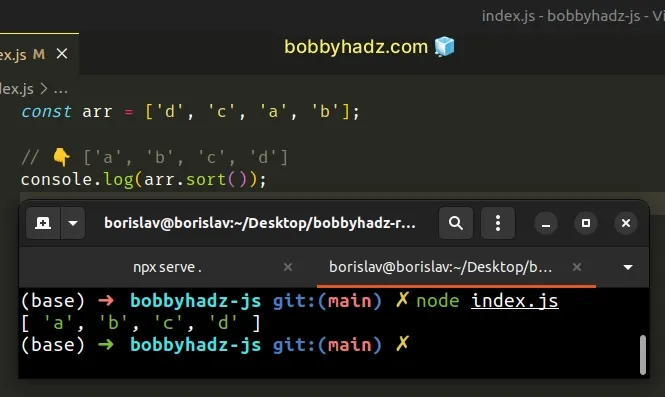Expand the new-tab dropdown arrow

pyautogui.click(x=73, y=223)
